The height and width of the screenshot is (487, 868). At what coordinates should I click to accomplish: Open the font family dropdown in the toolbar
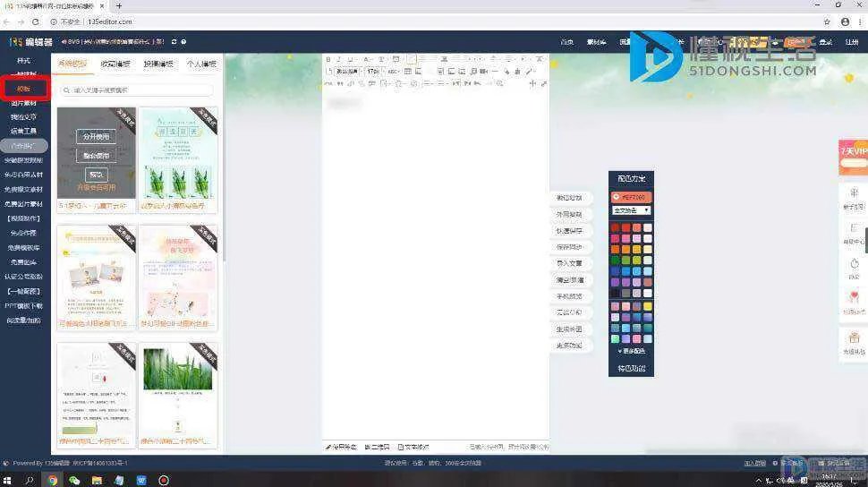pyautogui.click(x=347, y=72)
